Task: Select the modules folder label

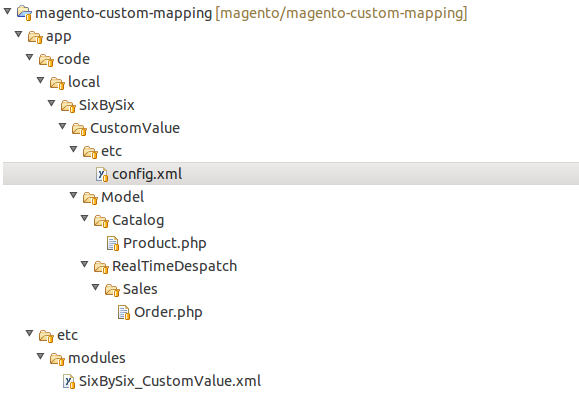Action: pyautogui.click(x=97, y=358)
